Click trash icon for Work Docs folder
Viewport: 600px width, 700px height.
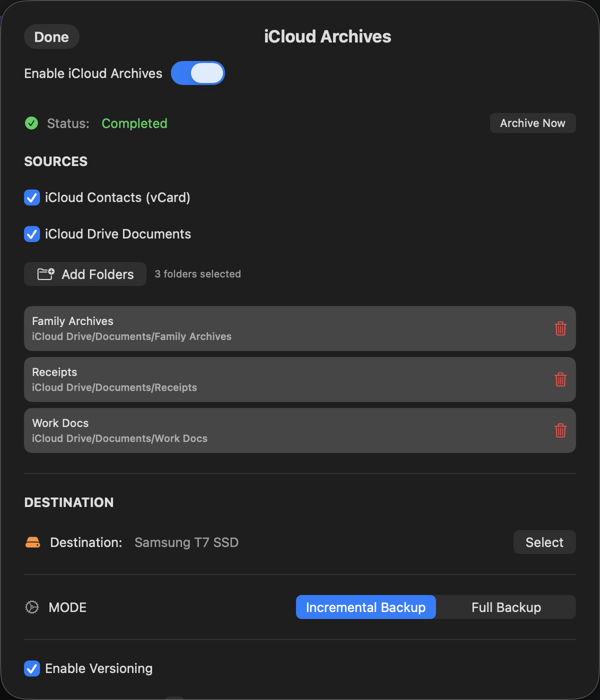pyautogui.click(x=560, y=430)
